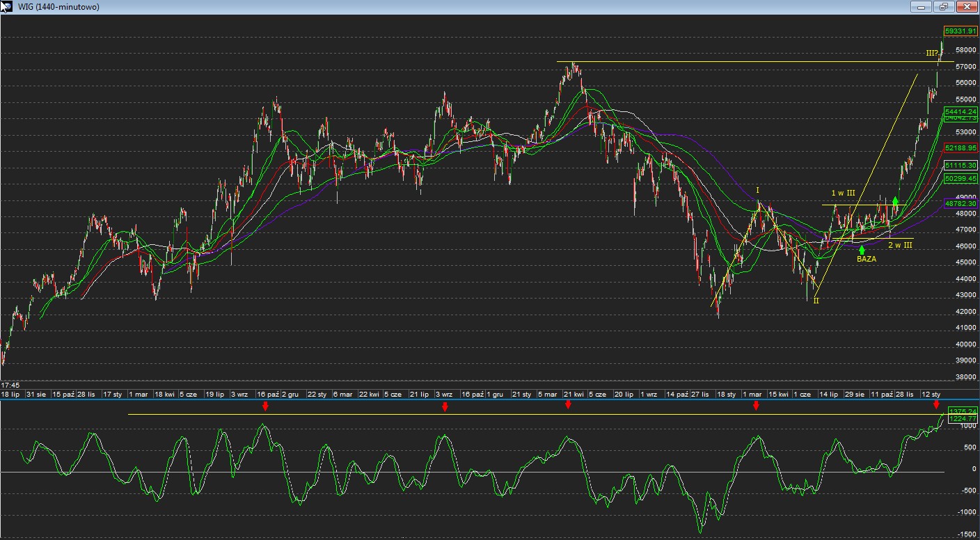The width and height of the screenshot is (980, 540).
Task: Click the '2 gru' date on the time axis
Action: click(x=290, y=395)
